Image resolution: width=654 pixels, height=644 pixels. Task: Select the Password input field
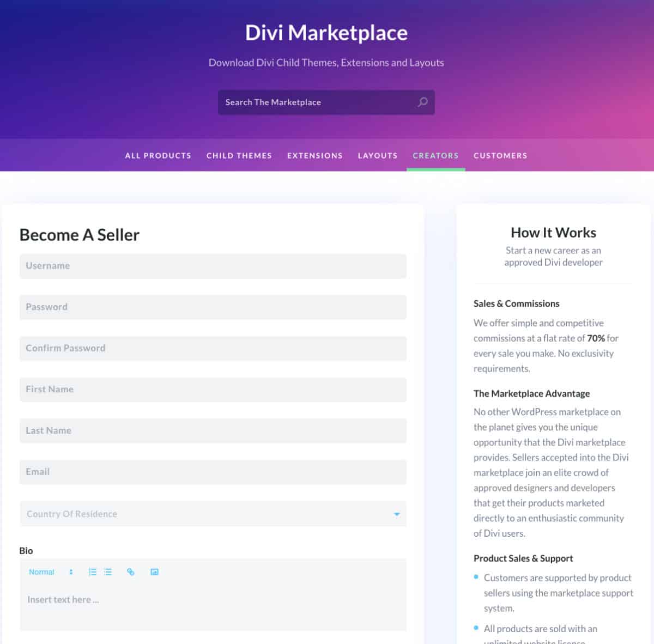(213, 307)
